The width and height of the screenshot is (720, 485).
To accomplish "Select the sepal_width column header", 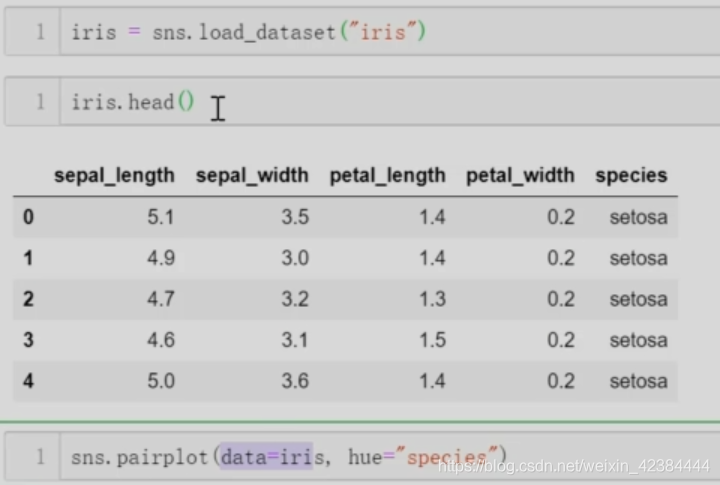I will coord(252,176).
